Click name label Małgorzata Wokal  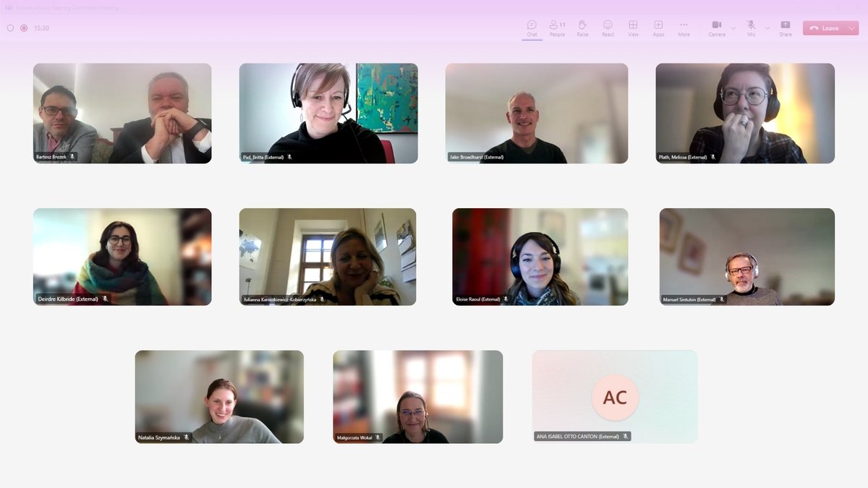click(x=354, y=437)
